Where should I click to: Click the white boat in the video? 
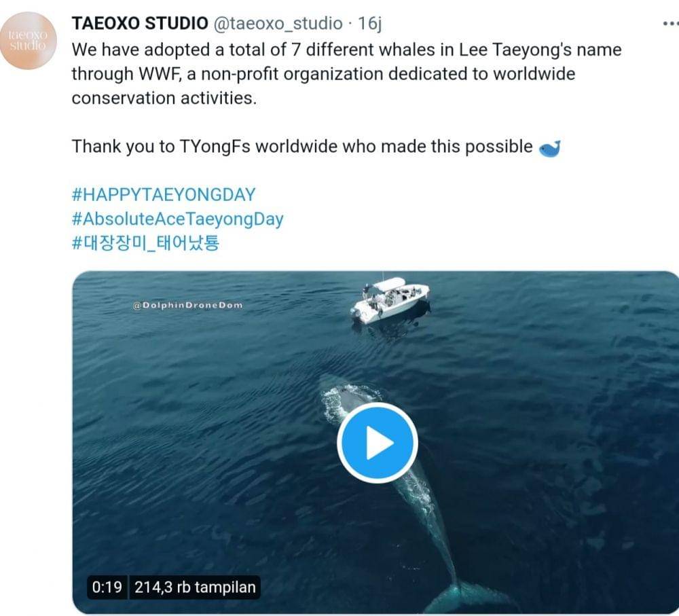390,299
